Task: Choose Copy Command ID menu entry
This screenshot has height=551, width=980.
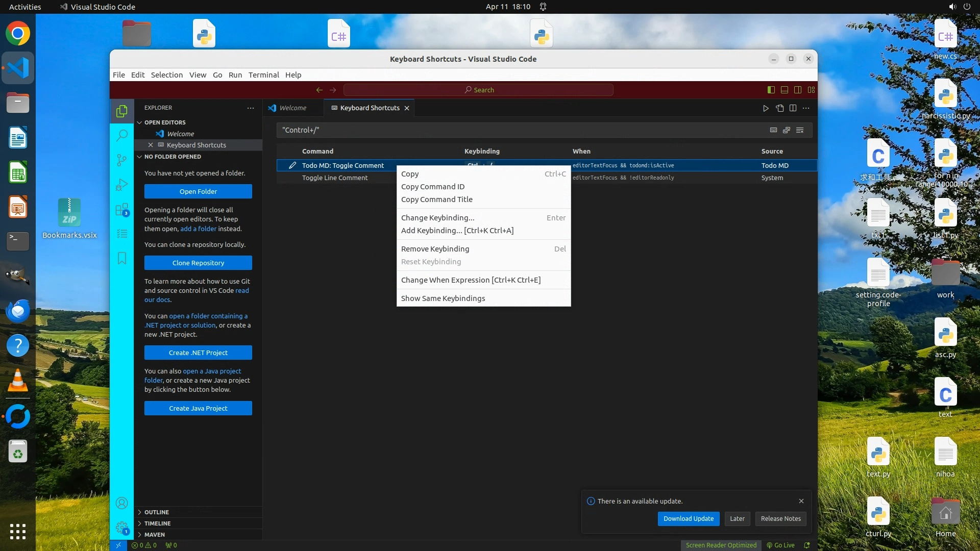Action: (433, 187)
